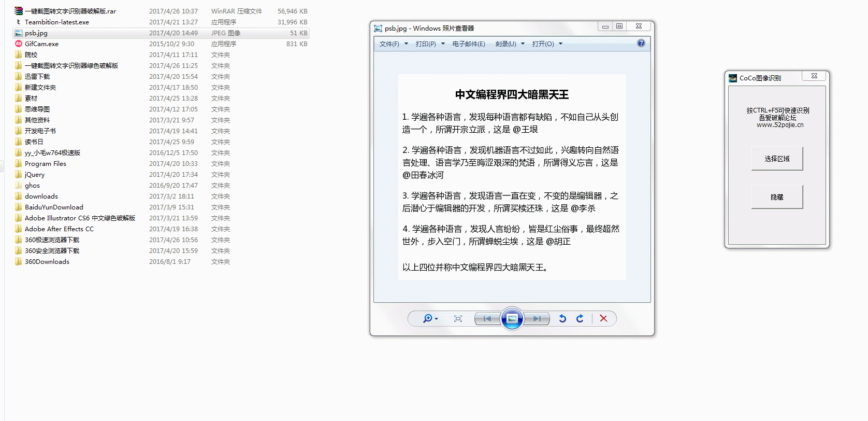Image resolution: width=868 pixels, height=421 pixels.
Task: Click the 电子邮件(E) menu item
Action: (469, 44)
